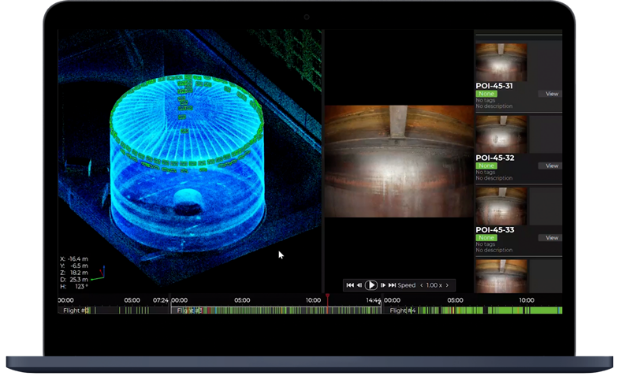Click the main inspection video frame
The height and width of the screenshot is (374, 620).
pos(399,161)
